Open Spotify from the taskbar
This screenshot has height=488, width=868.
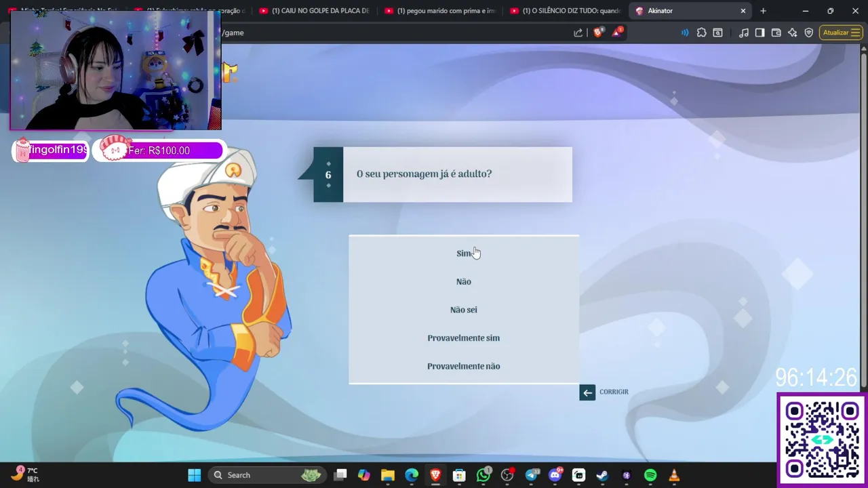pos(650,475)
